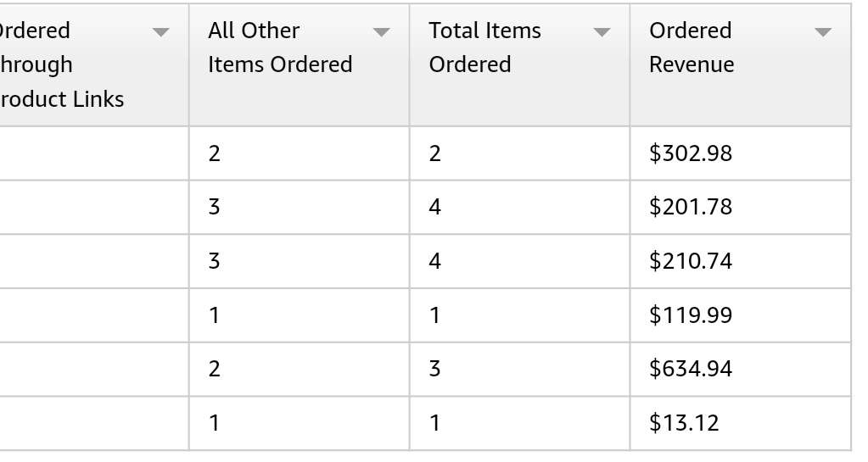The image size is (868, 462).
Task: Click the $210.74 revenue value
Action: coord(691,261)
